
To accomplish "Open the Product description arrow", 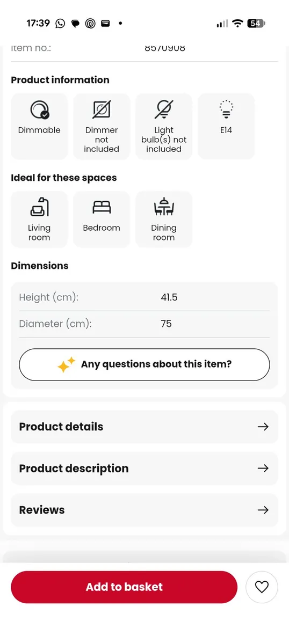I will [x=263, y=468].
